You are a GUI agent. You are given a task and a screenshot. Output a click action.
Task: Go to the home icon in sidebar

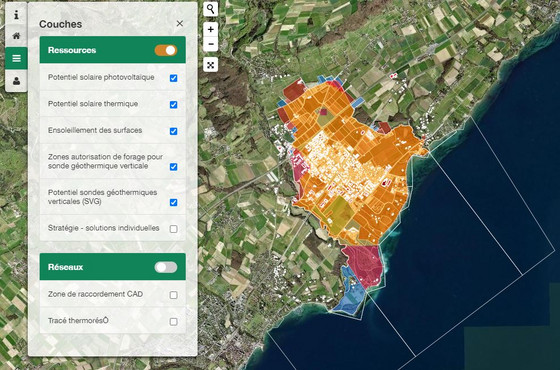point(16,36)
